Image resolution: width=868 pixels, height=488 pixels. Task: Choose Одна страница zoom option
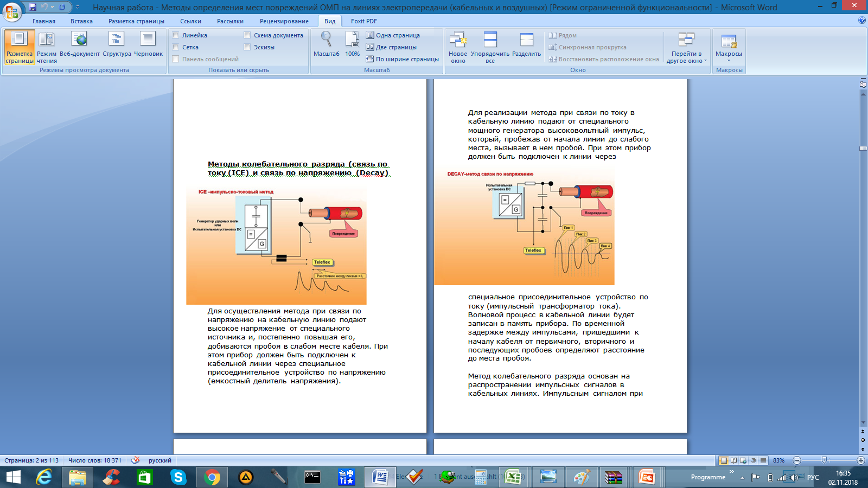(x=393, y=35)
